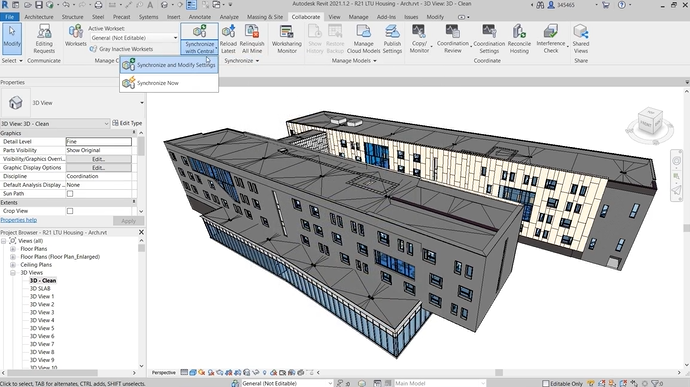Click the Help question mark icon

click(x=621, y=5)
